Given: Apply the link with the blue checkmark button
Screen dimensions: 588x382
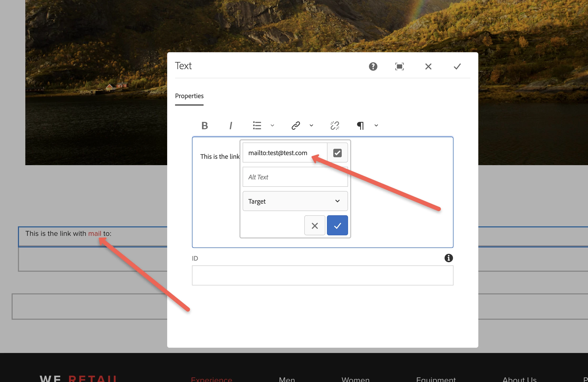Looking at the screenshot, I should point(337,226).
